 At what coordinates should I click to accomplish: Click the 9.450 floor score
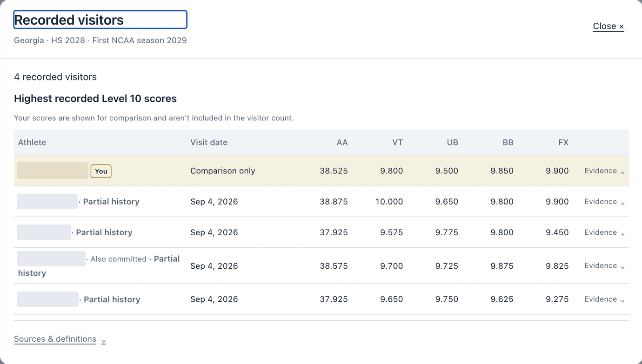pyautogui.click(x=557, y=232)
